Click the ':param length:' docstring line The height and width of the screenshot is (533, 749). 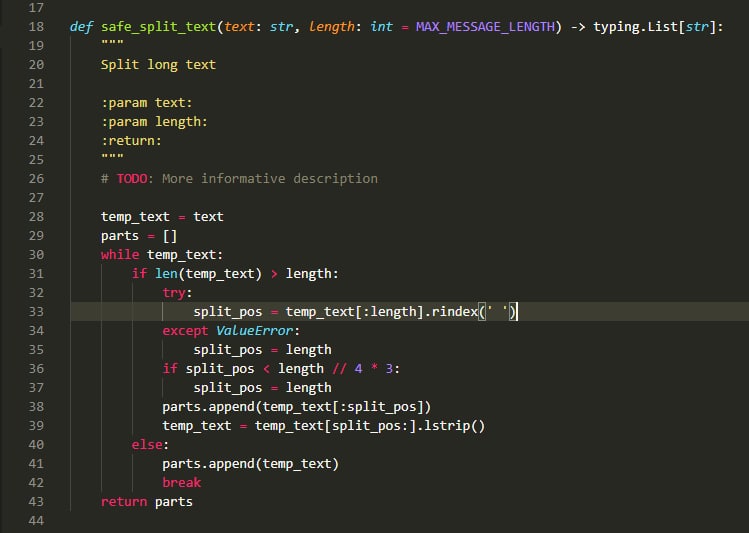click(x=154, y=122)
